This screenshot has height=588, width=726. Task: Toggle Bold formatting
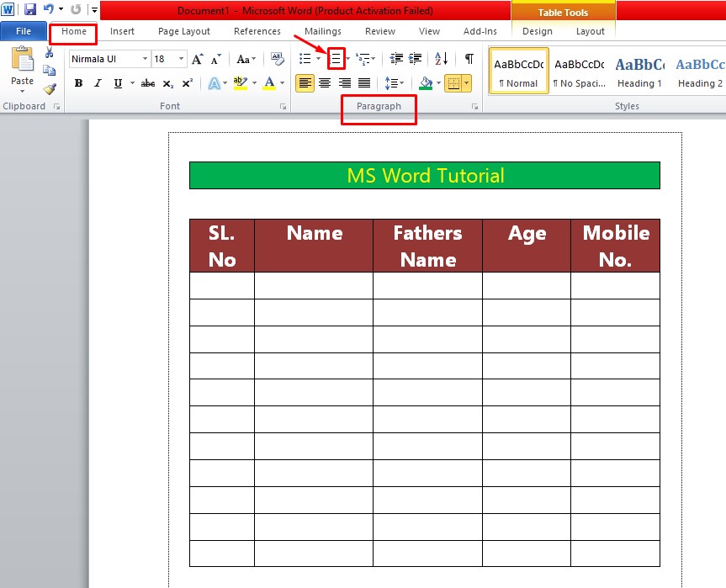79,83
